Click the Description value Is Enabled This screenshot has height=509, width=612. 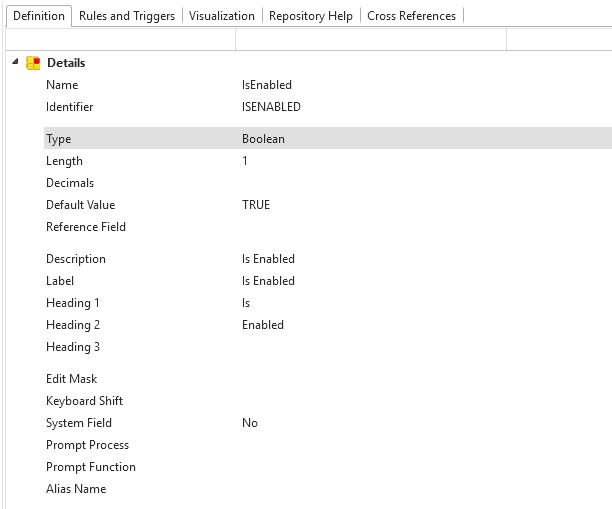pyautogui.click(x=268, y=259)
